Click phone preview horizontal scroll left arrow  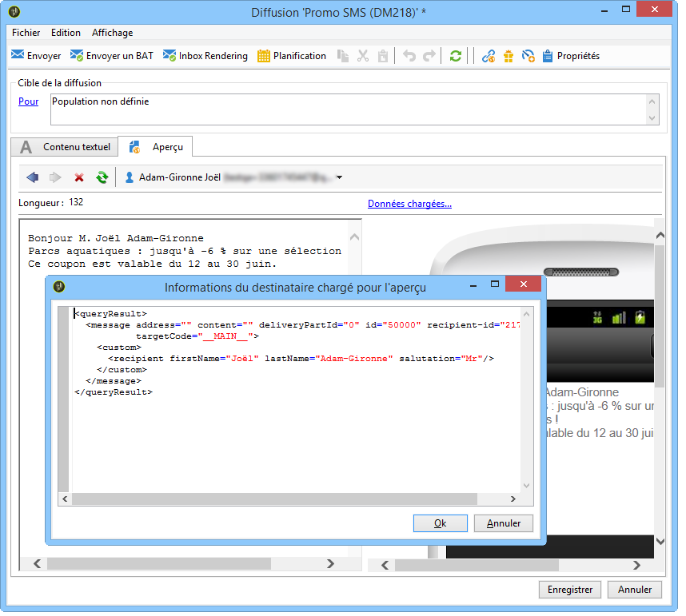pos(385,566)
